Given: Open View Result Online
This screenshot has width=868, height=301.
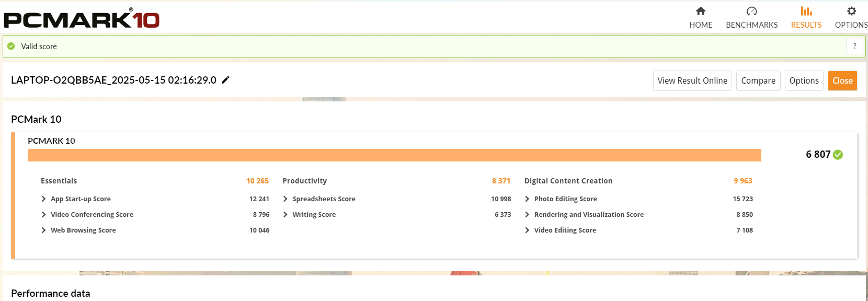Looking at the screenshot, I should coord(692,80).
